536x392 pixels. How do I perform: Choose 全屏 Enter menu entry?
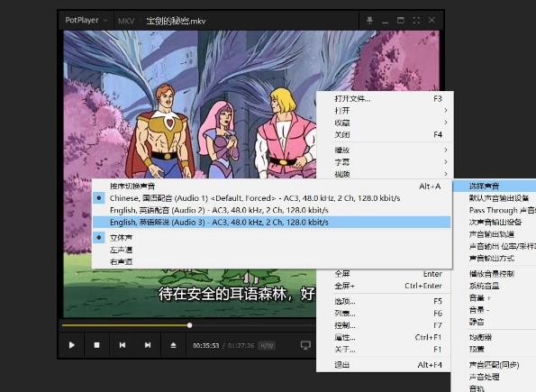click(x=385, y=274)
